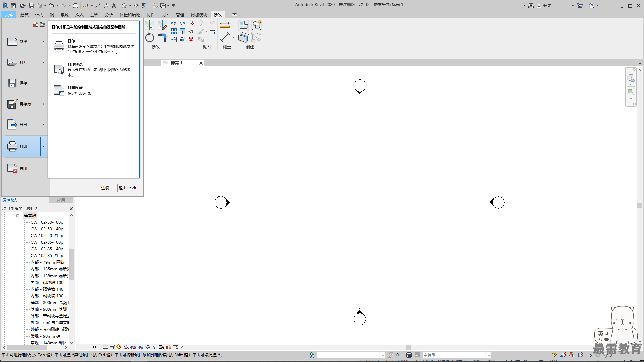Click the Open Documents icon in file menu
This screenshot has height=362, width=644.
(43, 24)
